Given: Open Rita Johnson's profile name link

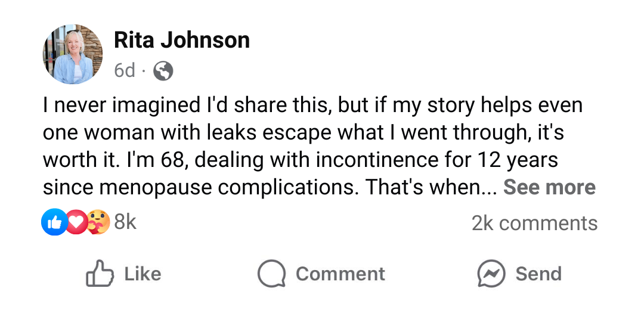Looking at the screenshot, I should (181, 40).
